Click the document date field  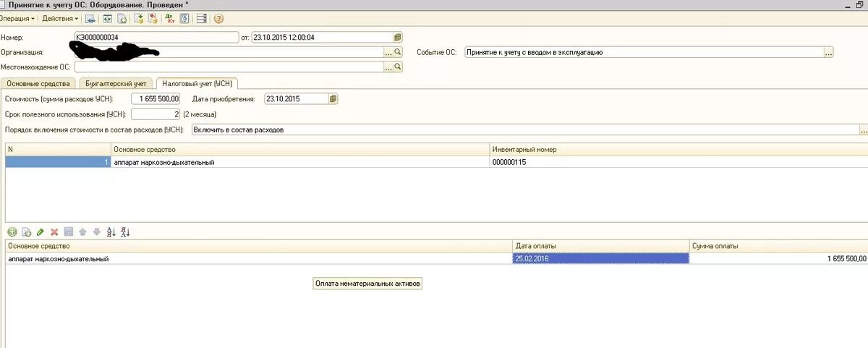(x=323, y=37)
